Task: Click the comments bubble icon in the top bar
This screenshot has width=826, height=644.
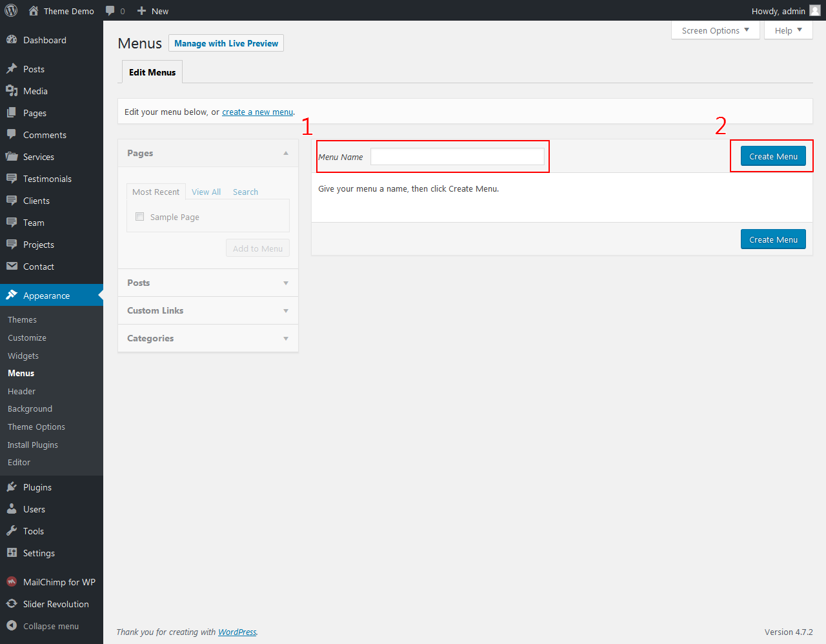Action: click(x=110, y=11)
